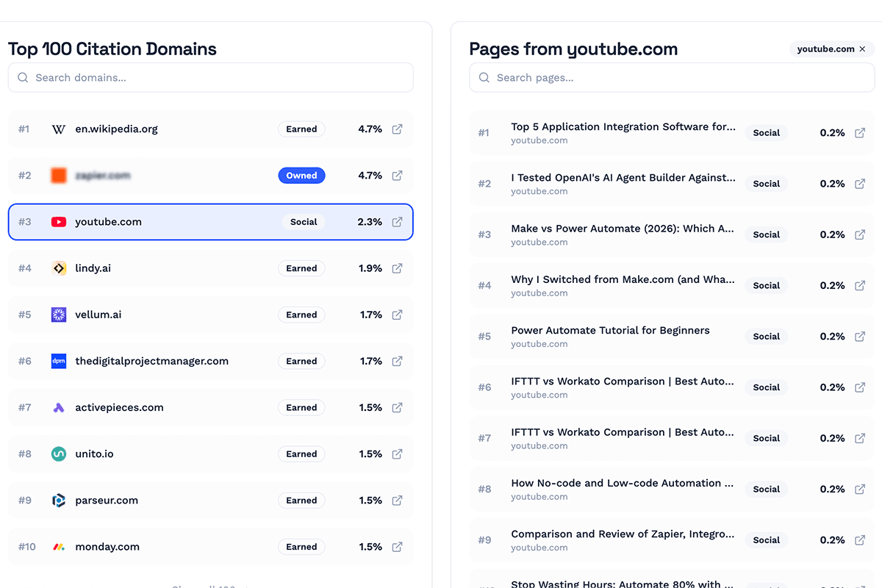Remove the youtube.com filter chip
This screenshot has width=882, height=588.
(863, 49)
